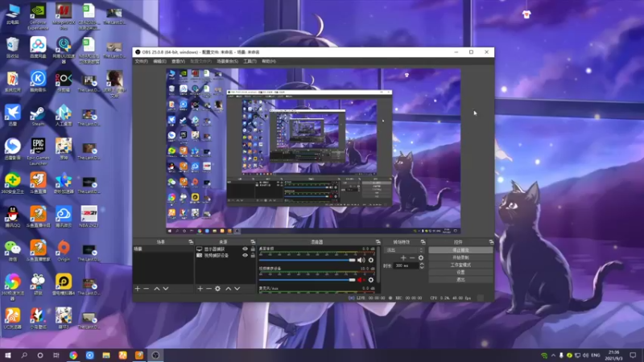This screenshot has height=362, width=644.
Task: Open taskbar search magnifier
Action: coord(24,355)
